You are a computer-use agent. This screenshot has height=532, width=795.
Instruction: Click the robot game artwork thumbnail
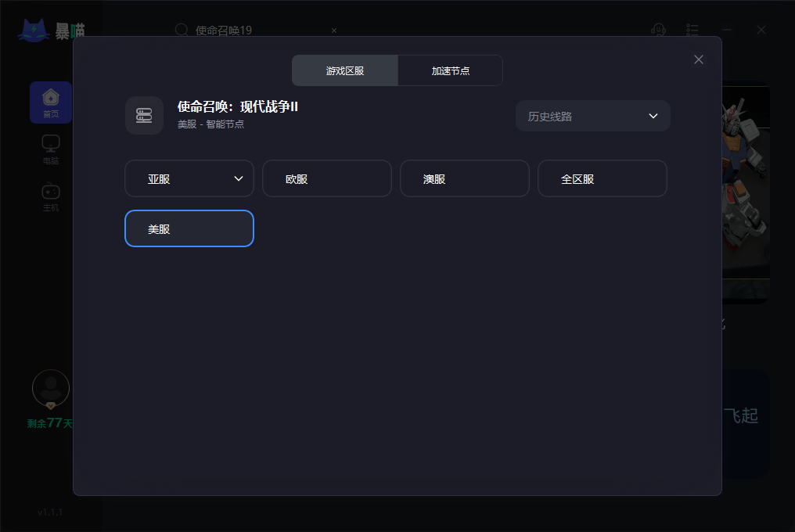click(745, 192)
